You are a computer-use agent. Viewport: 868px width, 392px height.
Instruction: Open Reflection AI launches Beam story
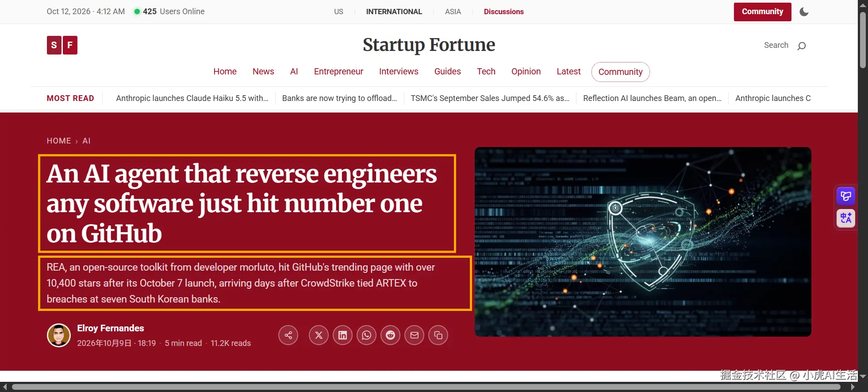[x=652, y=98]
